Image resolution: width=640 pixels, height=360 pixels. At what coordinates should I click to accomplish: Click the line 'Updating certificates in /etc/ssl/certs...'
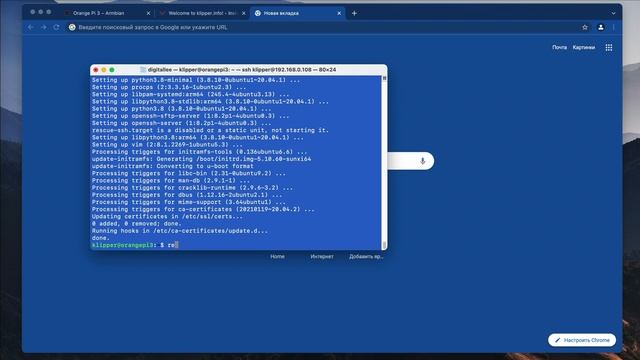(167, 216)
